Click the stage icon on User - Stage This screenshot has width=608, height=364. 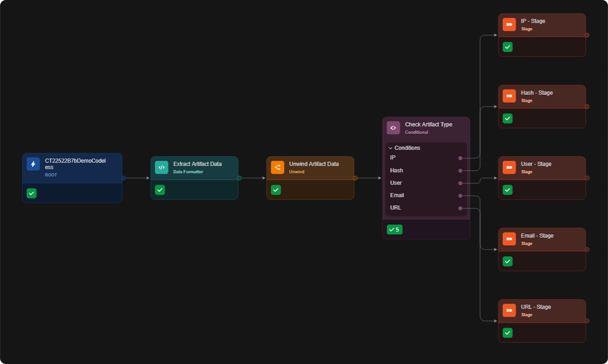(509, 167)
